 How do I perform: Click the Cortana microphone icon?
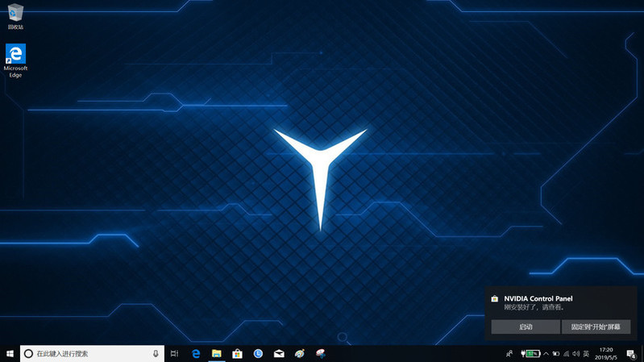click(x=156, y=354)
